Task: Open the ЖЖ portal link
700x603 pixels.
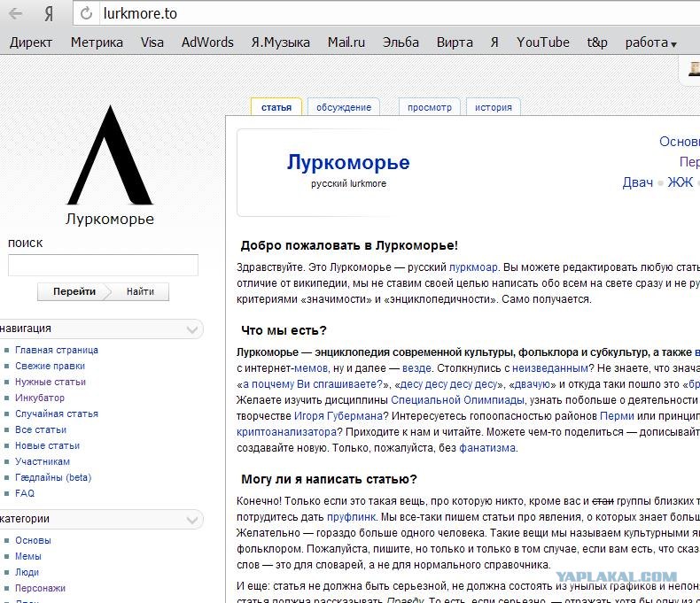Action: 681,182
